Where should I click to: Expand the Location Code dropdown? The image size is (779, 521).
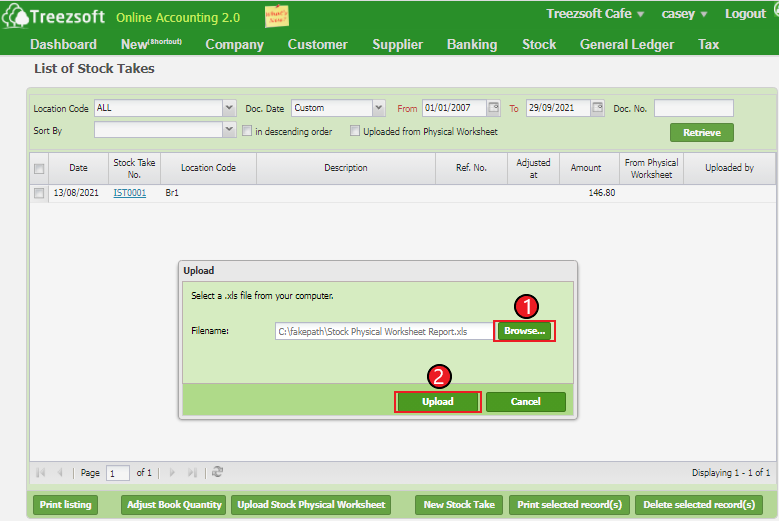229,108
